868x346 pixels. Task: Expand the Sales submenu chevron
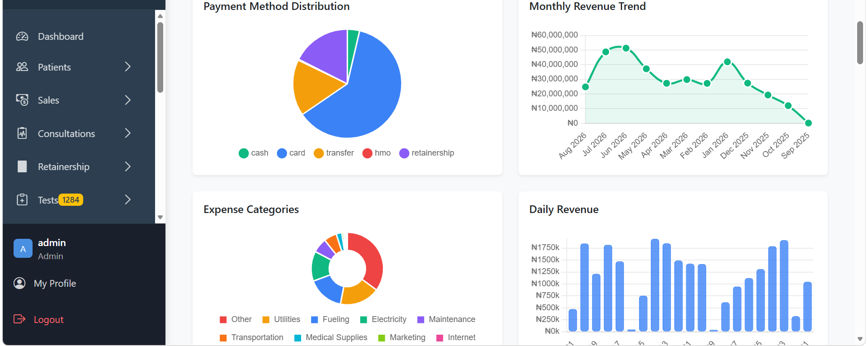pos(128,100)
